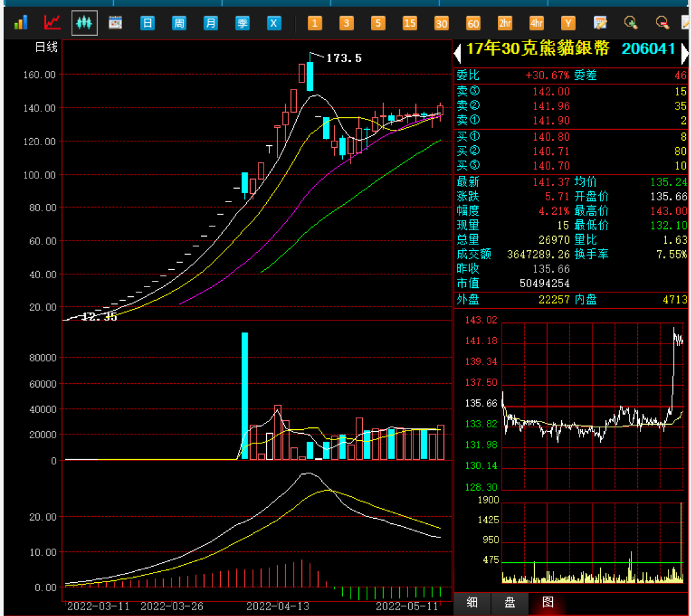The image size is (691, 616).
Task: Select weekly period 周 icon
Action: pyautogui.click(x=179, y=23)
